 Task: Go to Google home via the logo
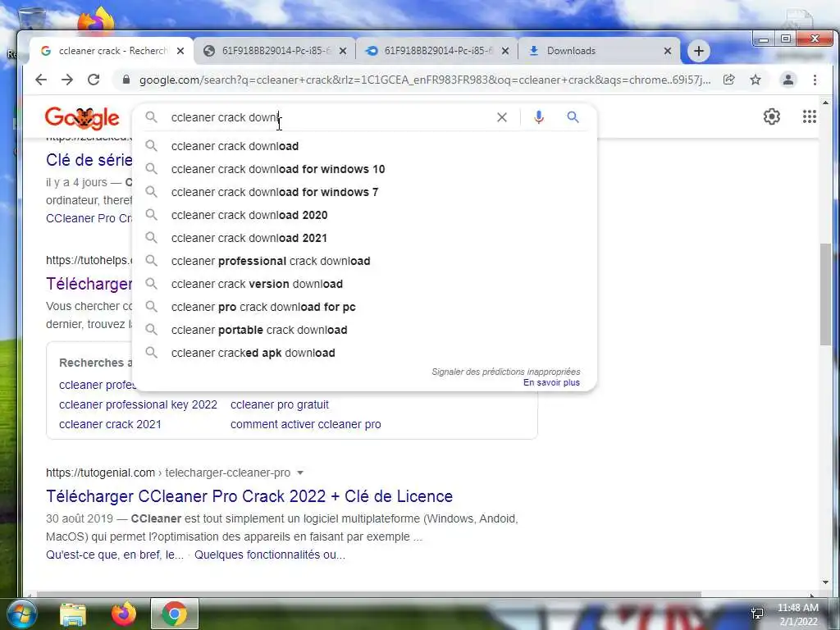(82, 118)
